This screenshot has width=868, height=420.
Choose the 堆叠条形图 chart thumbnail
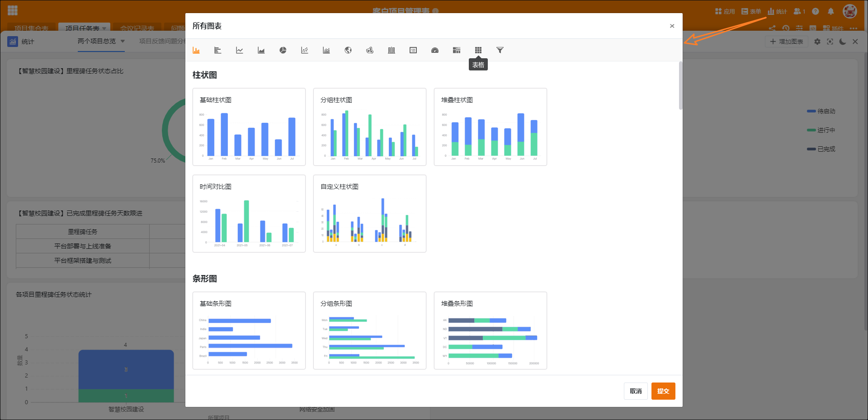491,331
